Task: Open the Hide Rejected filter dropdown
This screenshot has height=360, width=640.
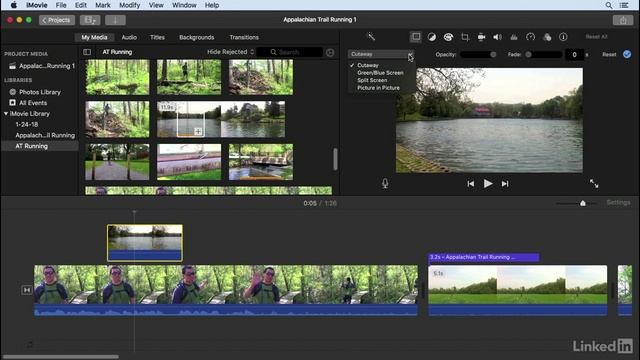Action: pos(230,52)
